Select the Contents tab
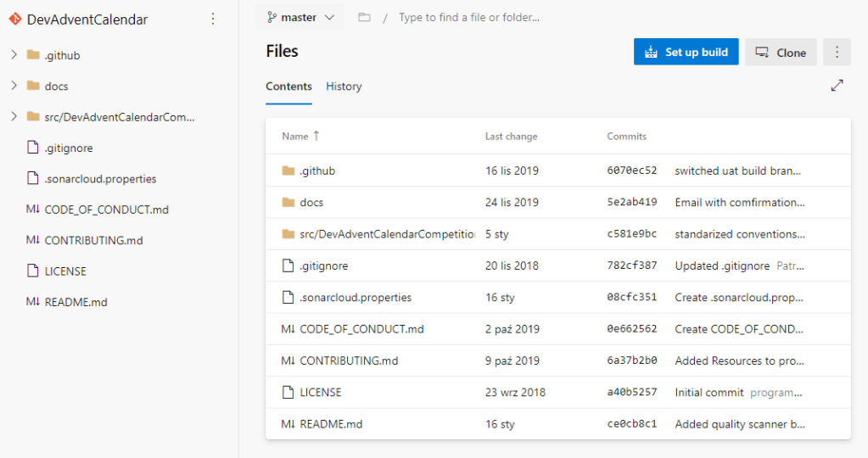Screen dimensions: 868x458 (x=288, y=87)
